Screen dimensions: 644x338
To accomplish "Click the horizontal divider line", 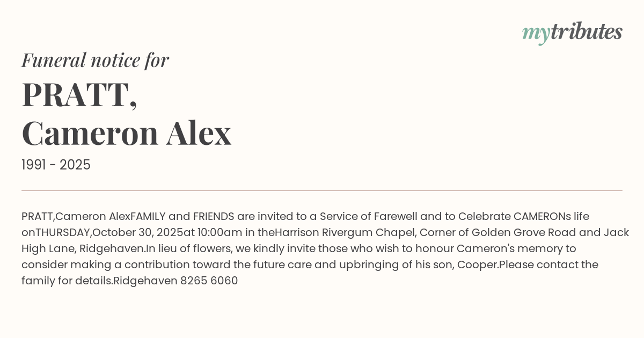I will point(322,190).
